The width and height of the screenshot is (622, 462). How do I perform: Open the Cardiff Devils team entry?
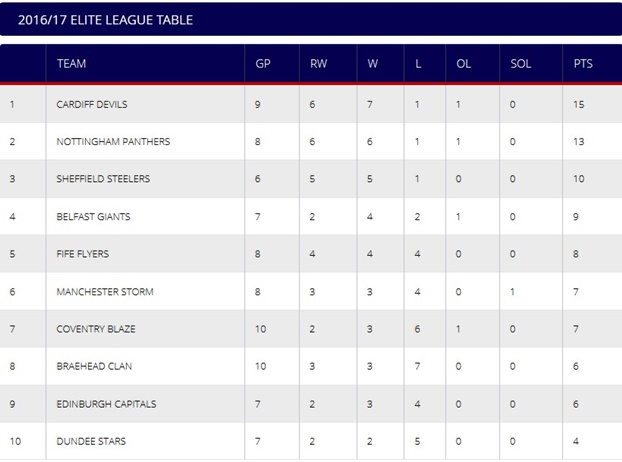(92, 104)
